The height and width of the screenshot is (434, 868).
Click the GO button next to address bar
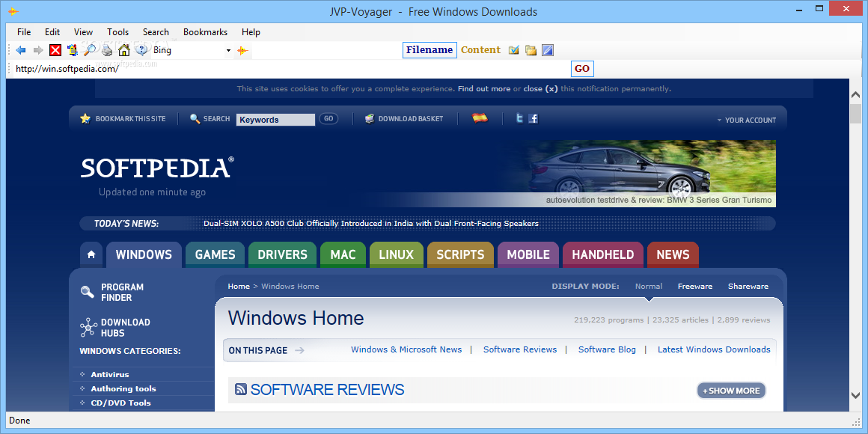(582, 69)
